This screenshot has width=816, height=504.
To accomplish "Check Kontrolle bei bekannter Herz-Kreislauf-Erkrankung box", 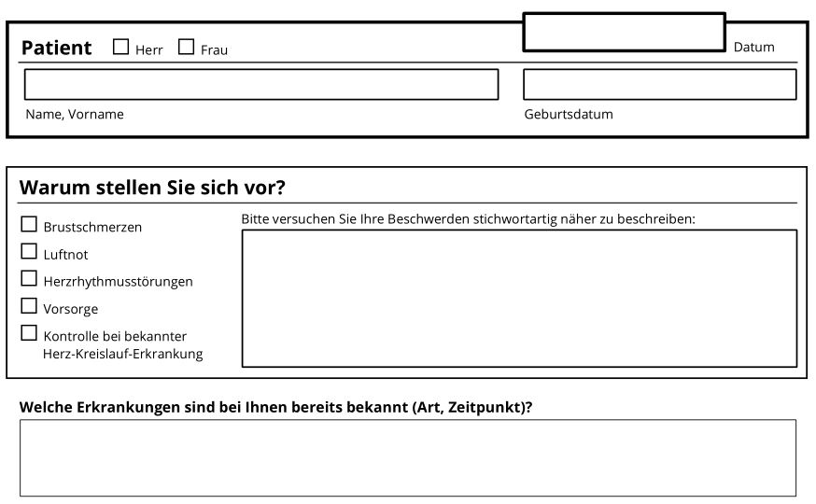I will pyautogui.click(x=29, y=333).
